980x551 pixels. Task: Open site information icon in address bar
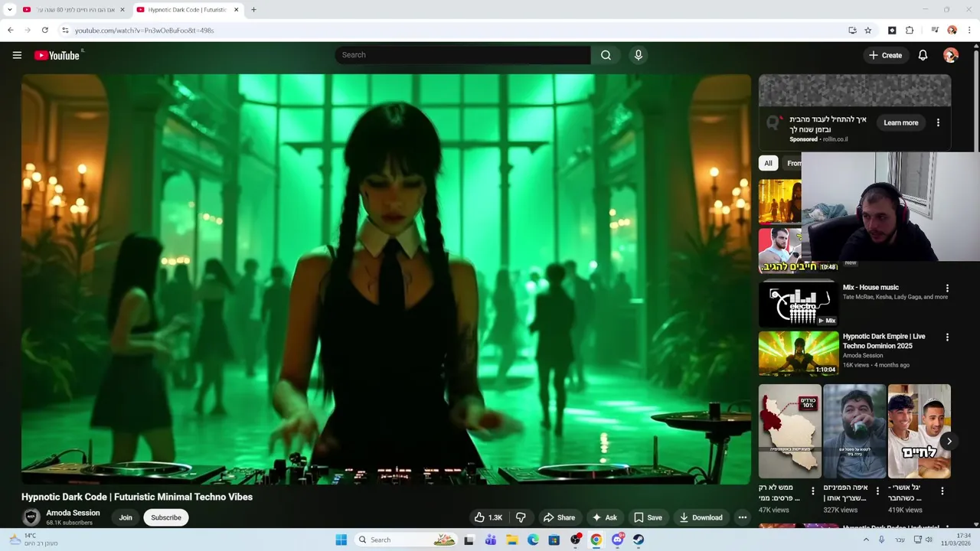[65, 31]
